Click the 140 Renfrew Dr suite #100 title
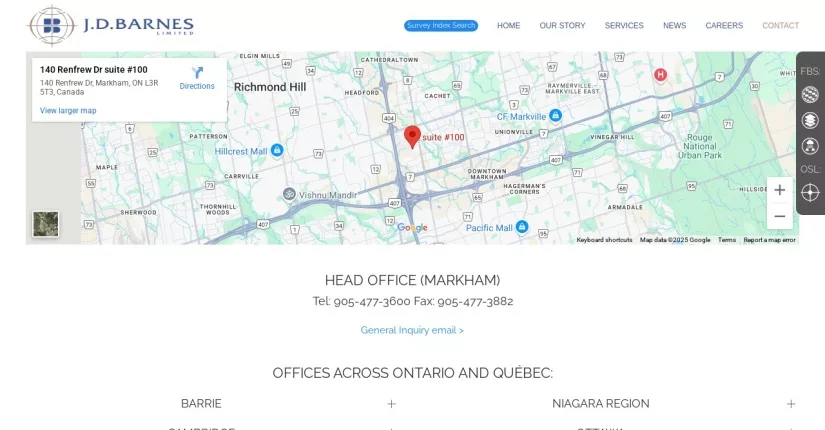The height and width of the screenshot is (430, 825). click(94, 69)
